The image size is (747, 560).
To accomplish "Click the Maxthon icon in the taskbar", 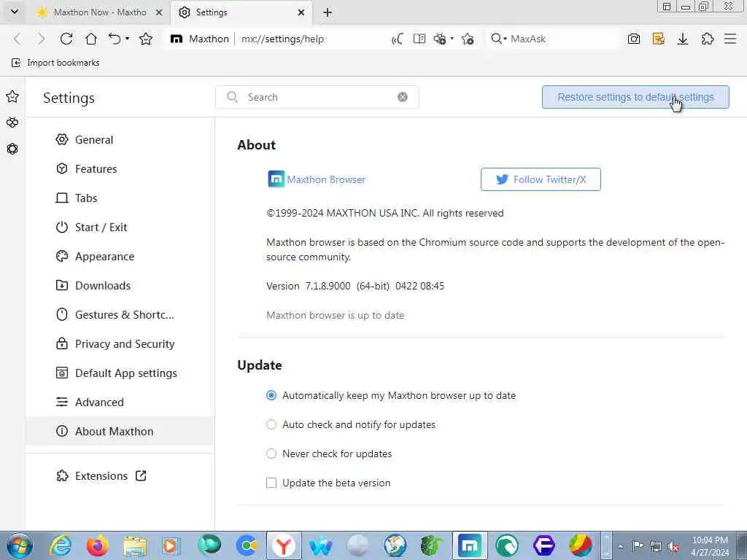I will point(470,545).
